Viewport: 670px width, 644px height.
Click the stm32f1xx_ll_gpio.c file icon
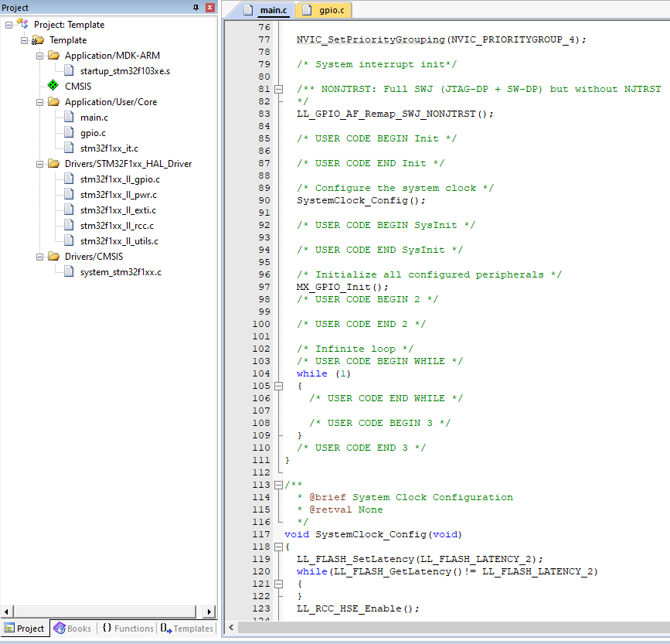(x=68, y=179)
